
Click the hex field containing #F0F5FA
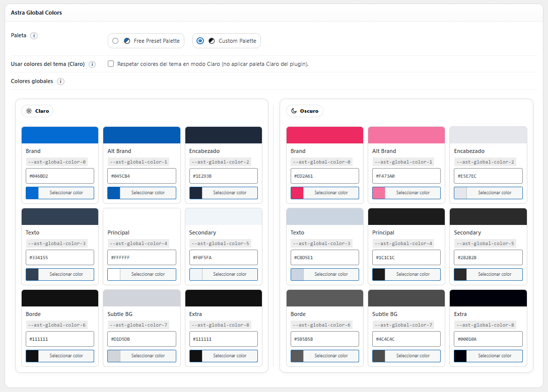tap(223, 258)
